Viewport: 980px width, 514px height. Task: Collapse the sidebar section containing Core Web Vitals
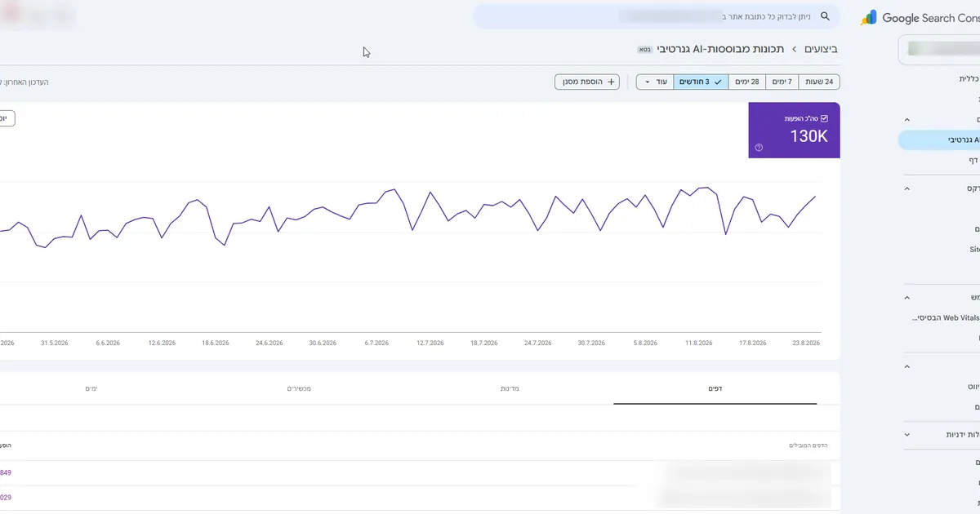coord(906,298)
